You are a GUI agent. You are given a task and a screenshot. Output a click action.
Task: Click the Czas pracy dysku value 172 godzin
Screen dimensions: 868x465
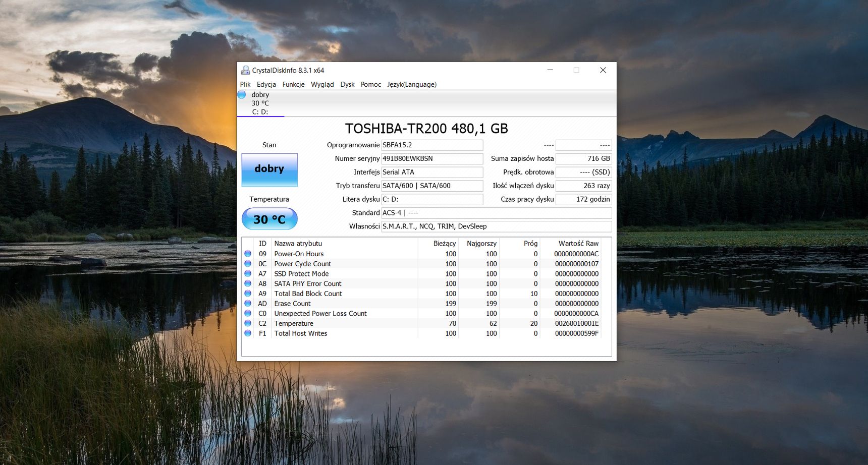584,200
